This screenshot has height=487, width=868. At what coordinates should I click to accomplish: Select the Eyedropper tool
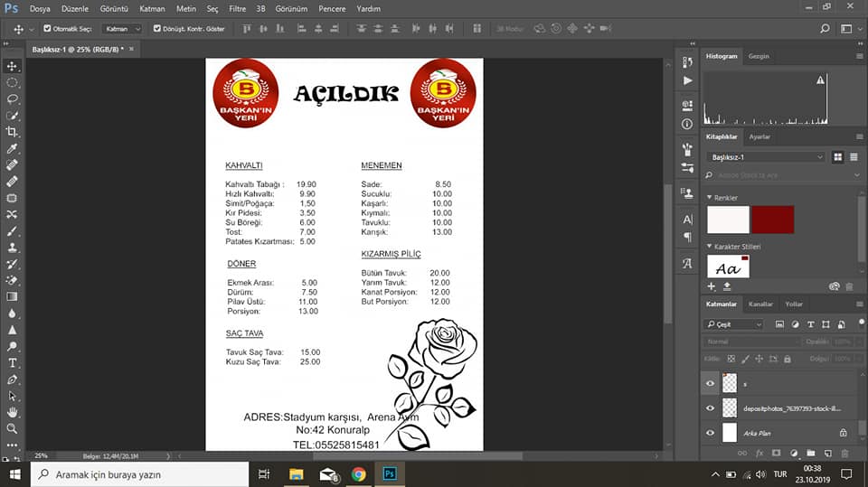pos(12,148)
